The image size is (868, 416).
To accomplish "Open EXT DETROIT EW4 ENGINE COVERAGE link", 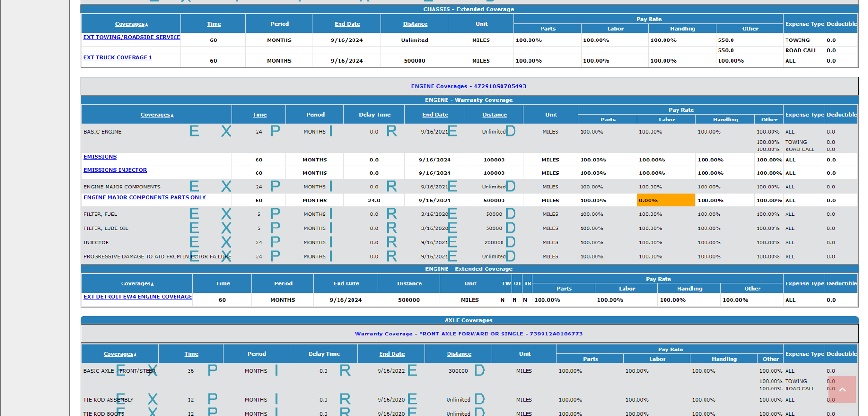I will coord(137,297).
